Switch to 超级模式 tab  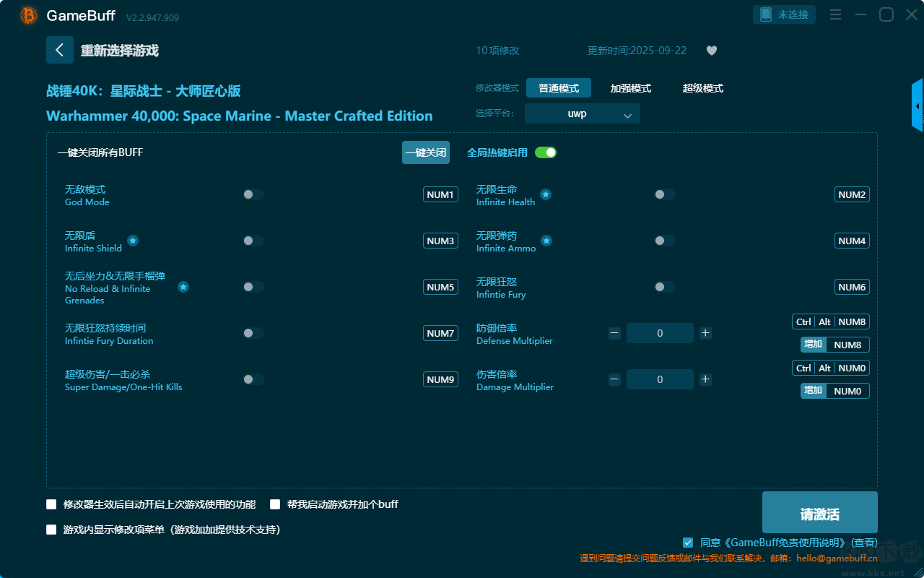point(703,88)
